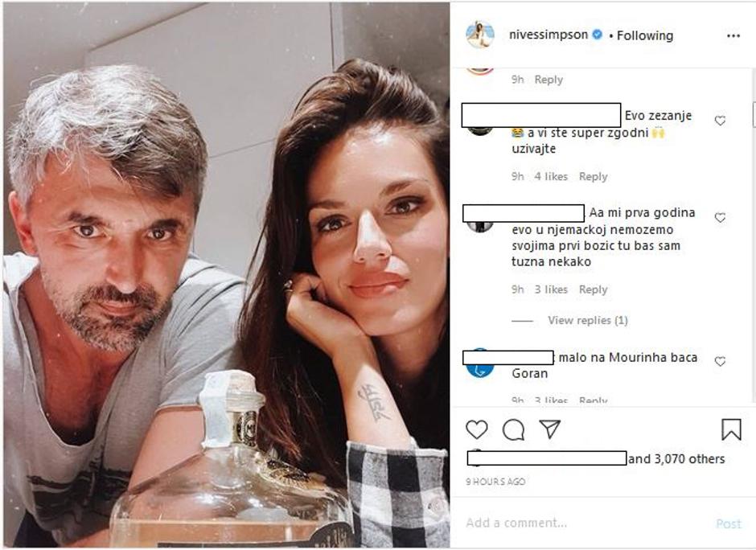Share the post via paper plane icon
Image resolution: width=756 pixels, height=550 pixels.
[550, 429]
